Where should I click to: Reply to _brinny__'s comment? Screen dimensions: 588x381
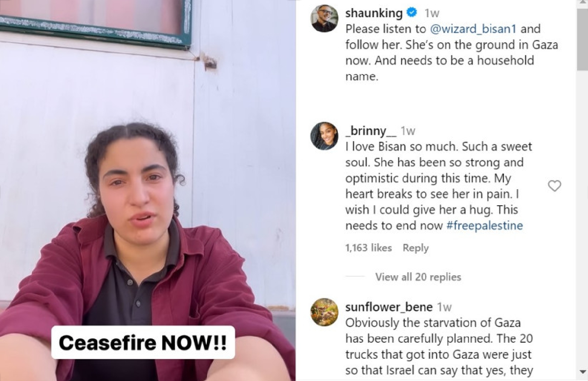[415, 248]
